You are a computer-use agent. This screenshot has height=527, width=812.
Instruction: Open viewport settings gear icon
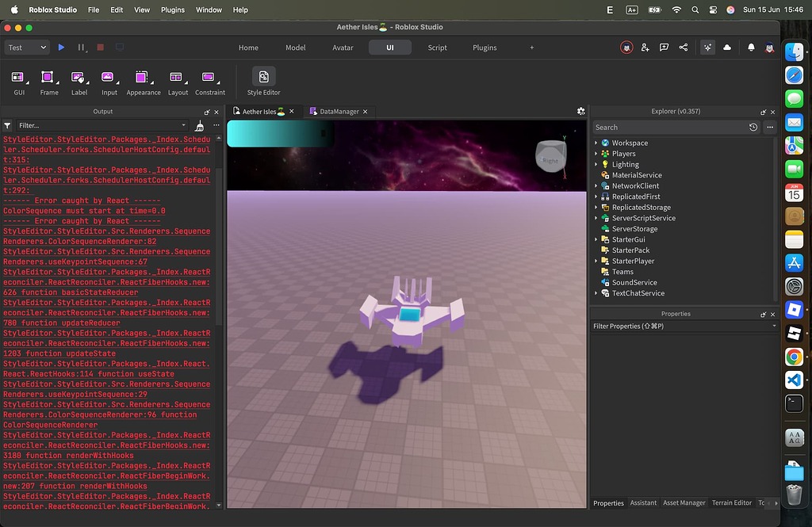point(581,111)
